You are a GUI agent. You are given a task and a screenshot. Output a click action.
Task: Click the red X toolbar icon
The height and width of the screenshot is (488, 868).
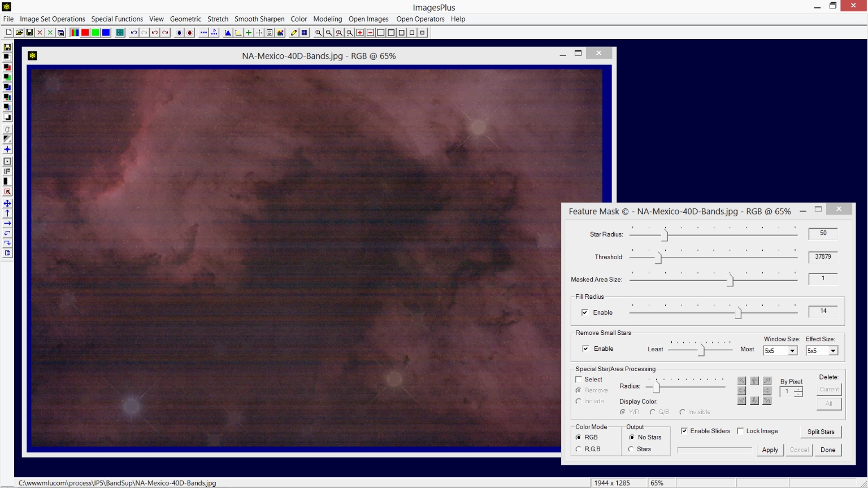click(40, 33)
